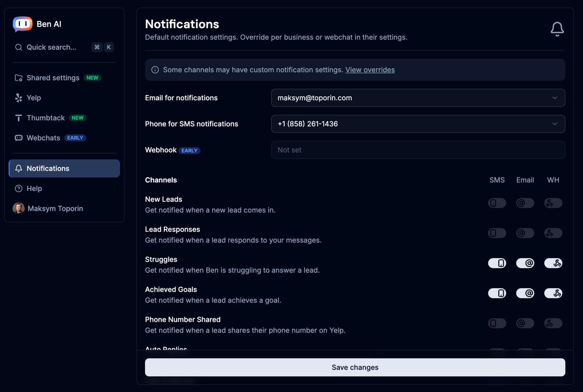Screen dimensions: 583x392
Task: Click the info icon in overrides banner
Action: [x=155, y=70]
